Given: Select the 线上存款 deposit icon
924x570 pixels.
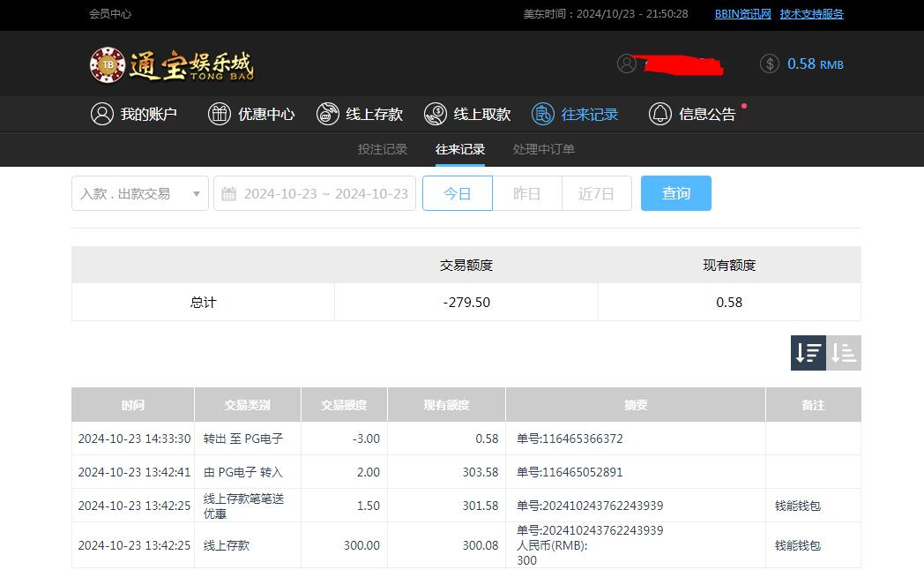Looking at the screenshot, I should (326, 114).
